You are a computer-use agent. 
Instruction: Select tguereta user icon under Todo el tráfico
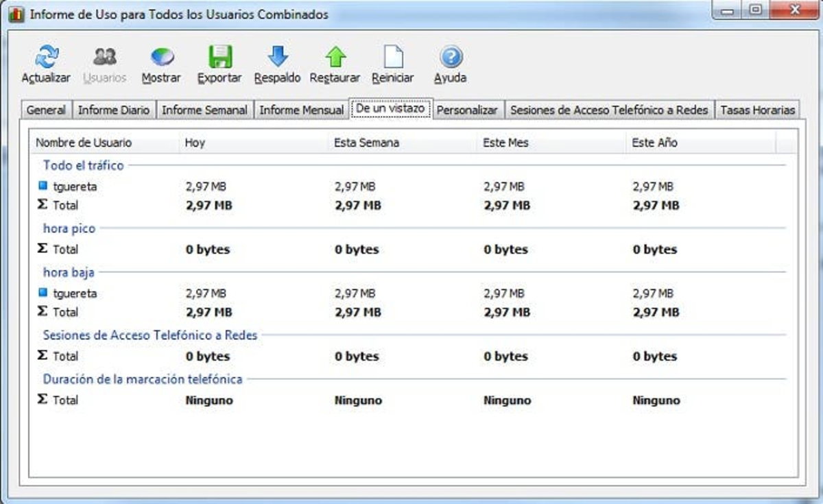pyautogui.click(x=43, y=186)
